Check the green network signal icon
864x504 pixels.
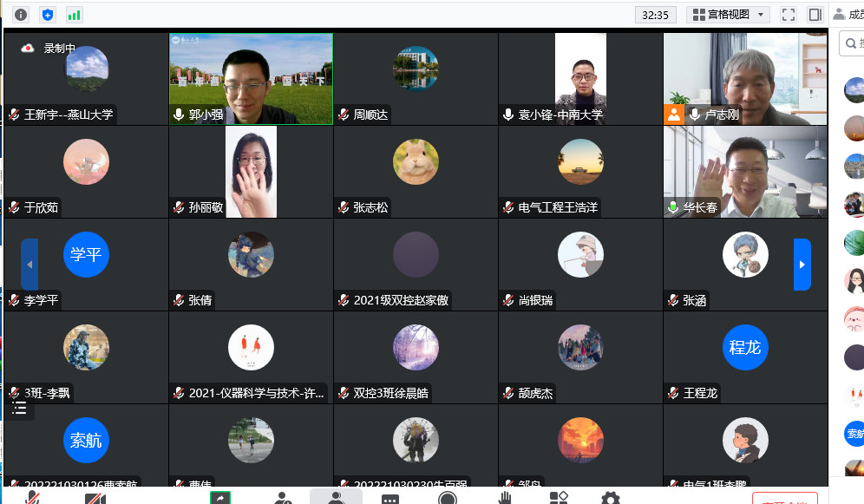click(74, 15)
